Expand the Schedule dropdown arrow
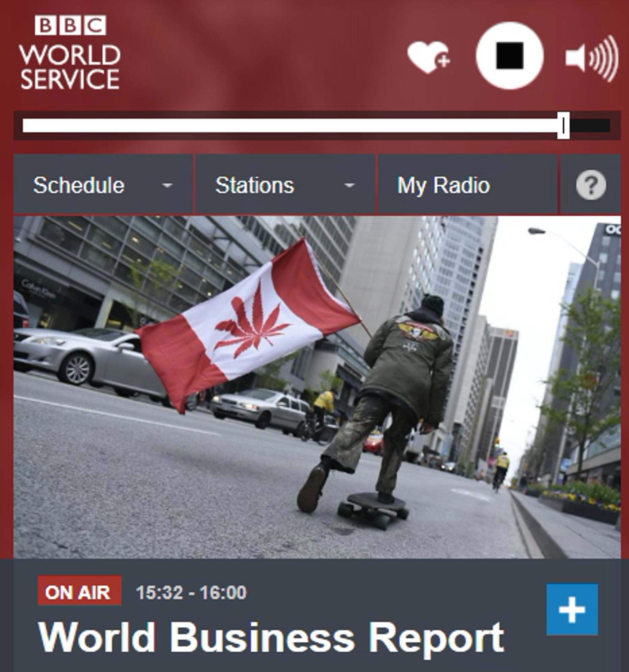The width and height of the screenshot is (629, 672). [167, 185]
